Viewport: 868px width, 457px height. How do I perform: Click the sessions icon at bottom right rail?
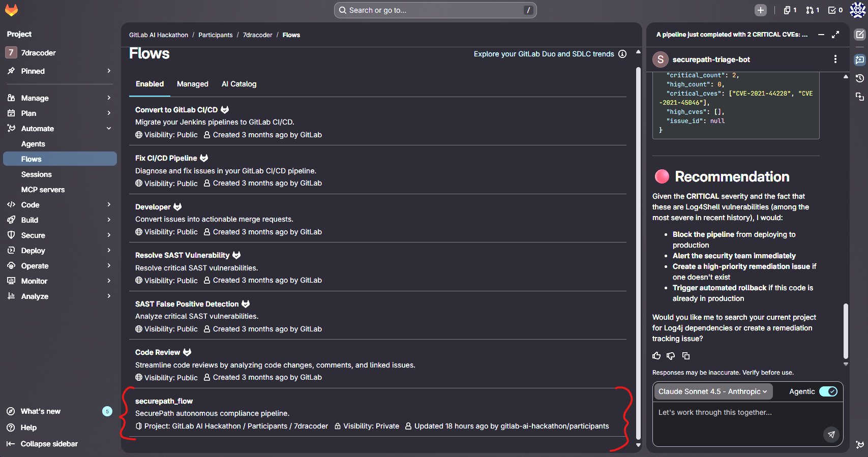click(859, 444)
